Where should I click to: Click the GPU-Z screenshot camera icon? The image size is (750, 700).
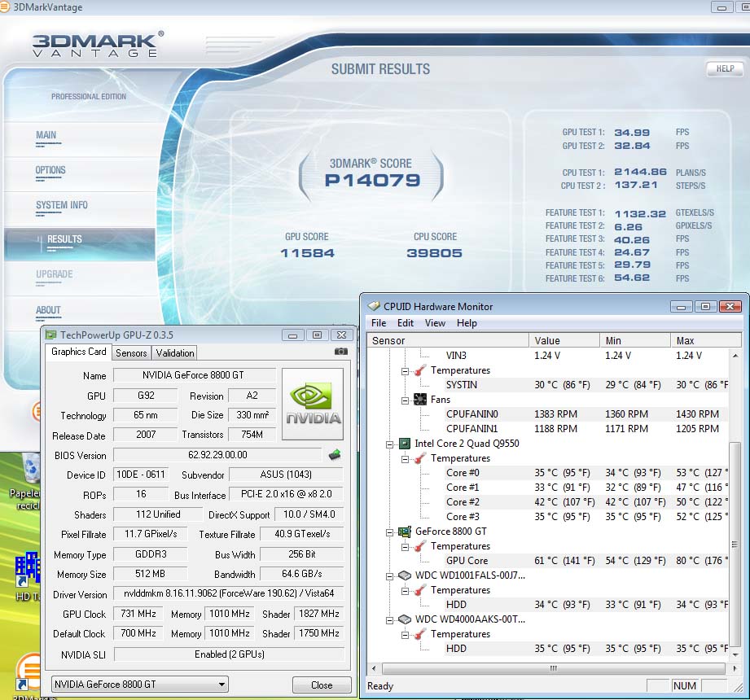(341, 352)
